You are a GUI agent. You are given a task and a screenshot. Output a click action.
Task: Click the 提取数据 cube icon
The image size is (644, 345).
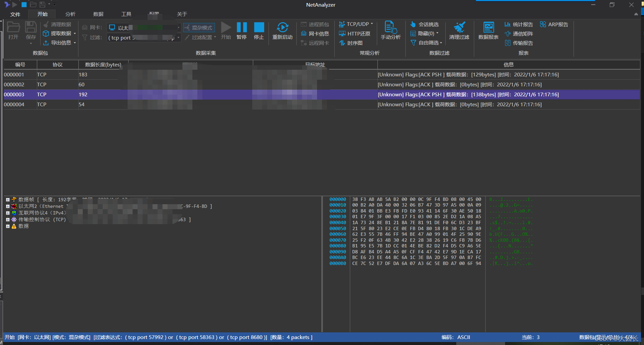click(x=46, y=34)
